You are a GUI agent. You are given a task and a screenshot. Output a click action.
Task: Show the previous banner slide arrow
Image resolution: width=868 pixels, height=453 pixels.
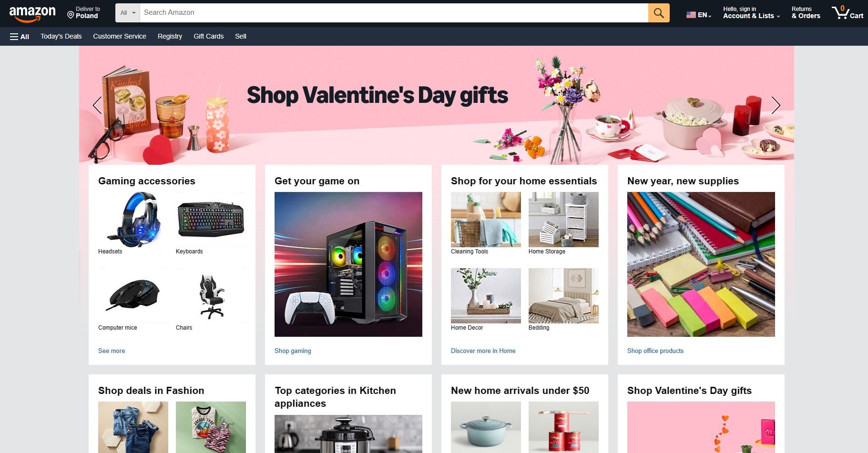[x=97, y=105]
